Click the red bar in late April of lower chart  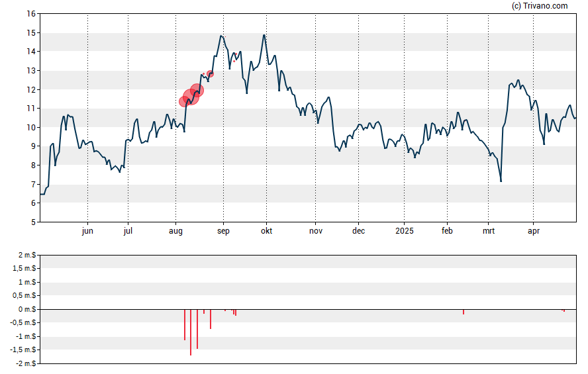563,310
